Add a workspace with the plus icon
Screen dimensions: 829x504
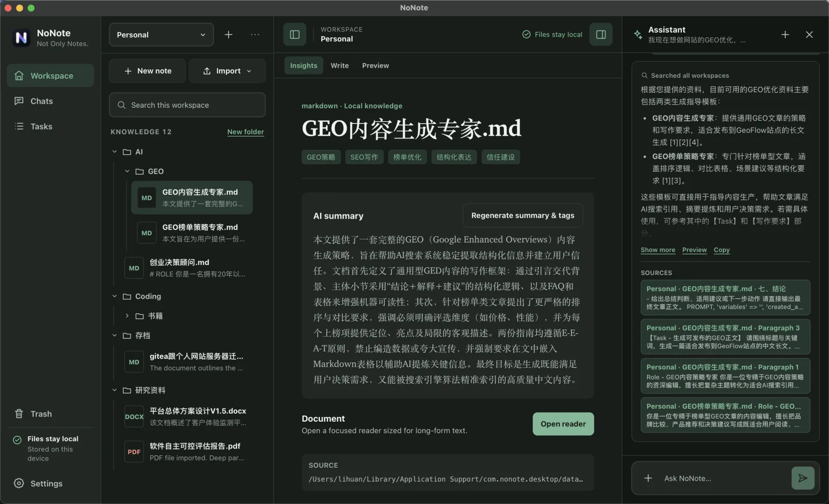[x=228, y=35]
